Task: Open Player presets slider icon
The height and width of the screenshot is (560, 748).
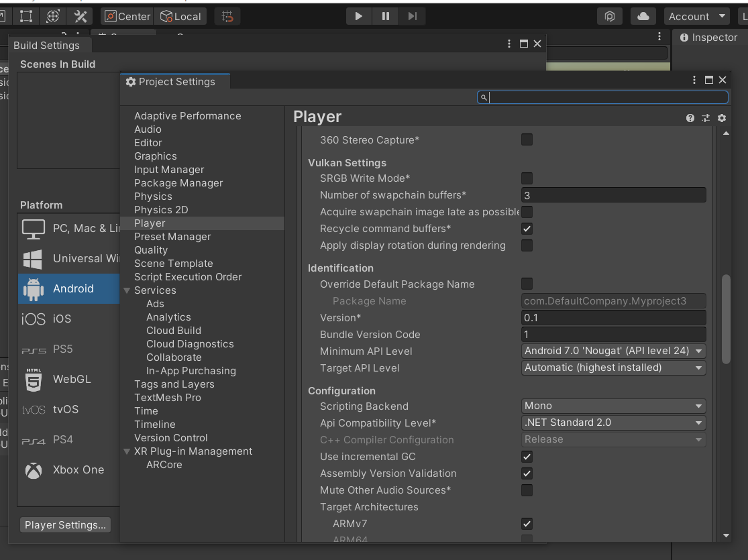Action: [x=706, y=118]
